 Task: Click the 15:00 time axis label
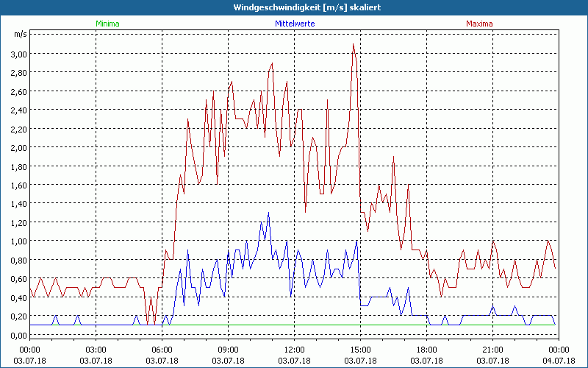click(x=360, y=350)
